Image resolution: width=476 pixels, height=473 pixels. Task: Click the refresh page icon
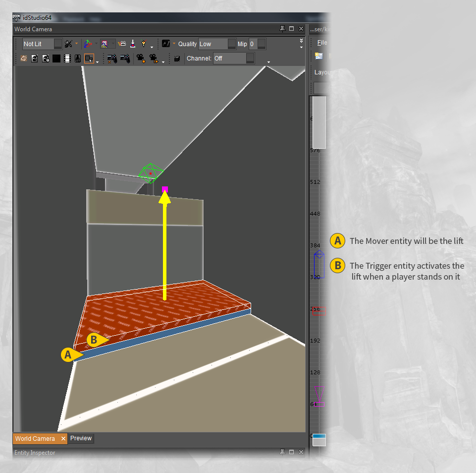[35, 59]
